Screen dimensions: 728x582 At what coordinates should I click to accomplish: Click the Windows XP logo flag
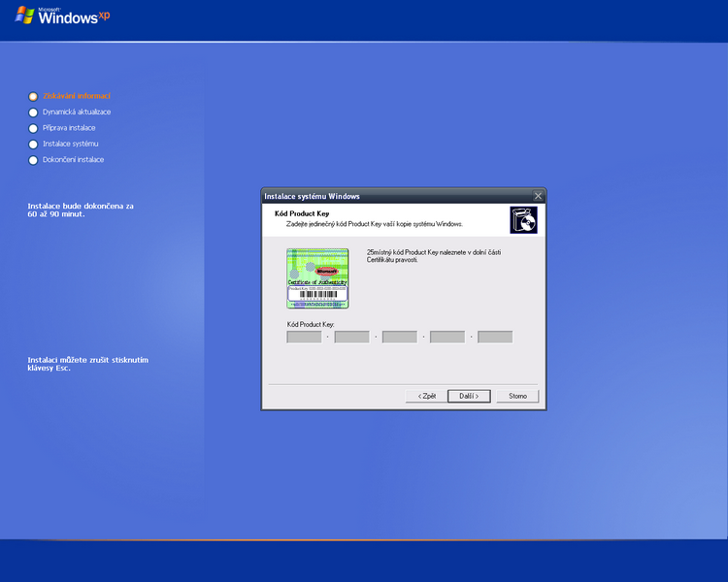pyautogui.click(x=24, y=16)
